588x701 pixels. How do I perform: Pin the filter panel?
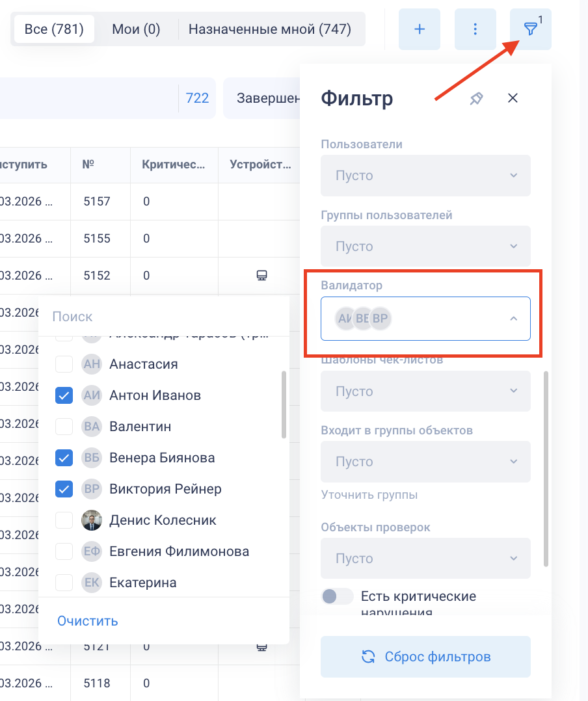pos(477,98)
